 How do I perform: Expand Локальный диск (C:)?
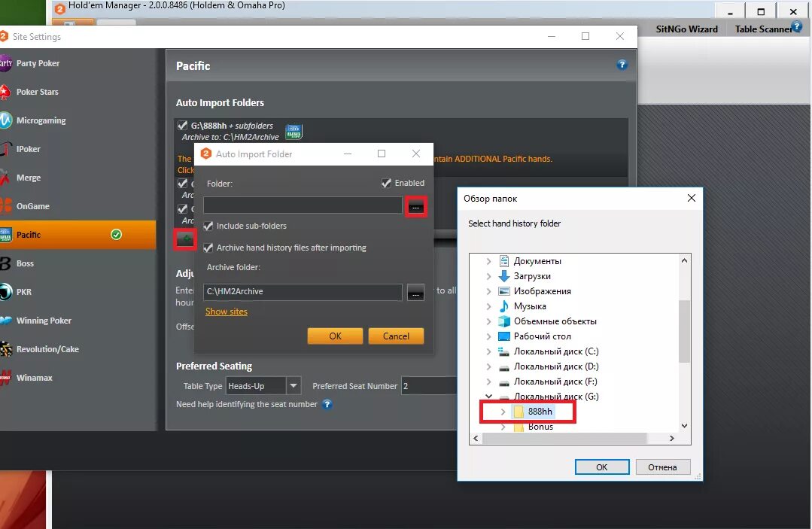488,351
